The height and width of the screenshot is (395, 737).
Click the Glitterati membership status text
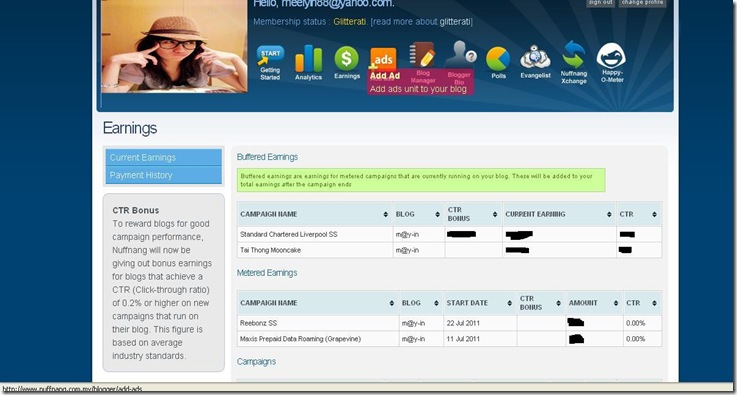pyautogui.click(x=350, y=22)
